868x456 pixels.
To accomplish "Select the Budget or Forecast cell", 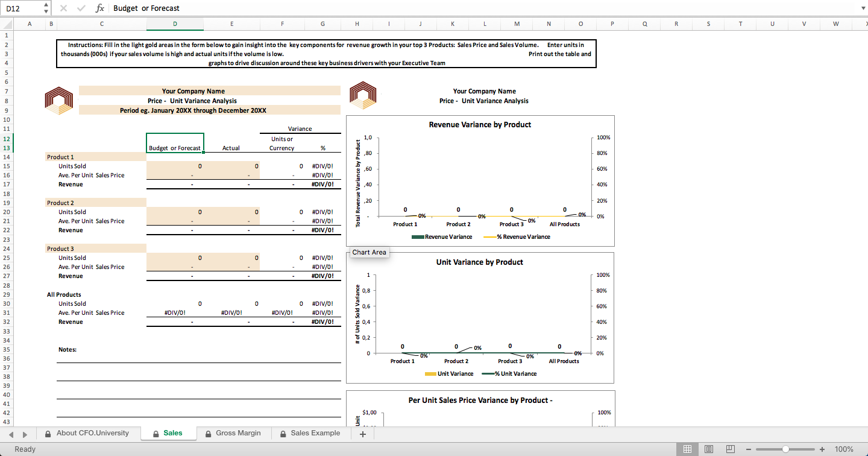I will 175,143.
